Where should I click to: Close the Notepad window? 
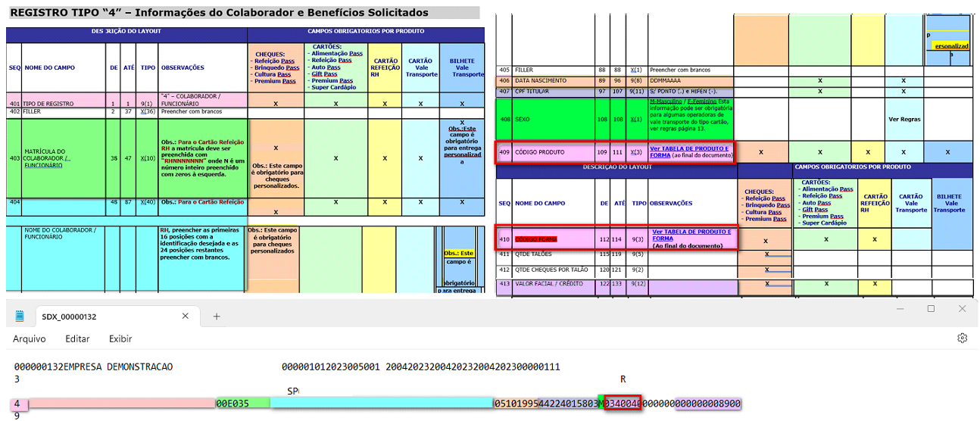coord(962,309)
